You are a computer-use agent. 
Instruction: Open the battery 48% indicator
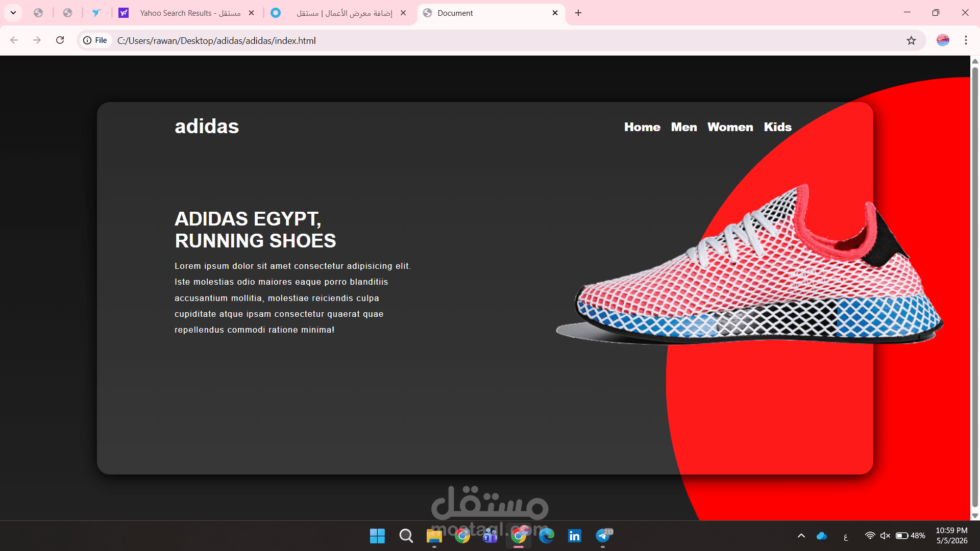point(911,536)
